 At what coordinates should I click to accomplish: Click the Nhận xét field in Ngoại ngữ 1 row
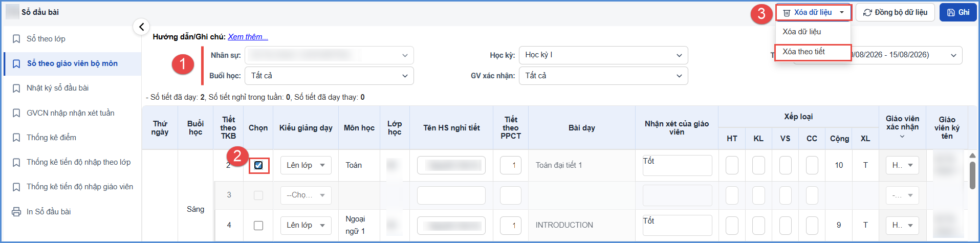point(677,225)
